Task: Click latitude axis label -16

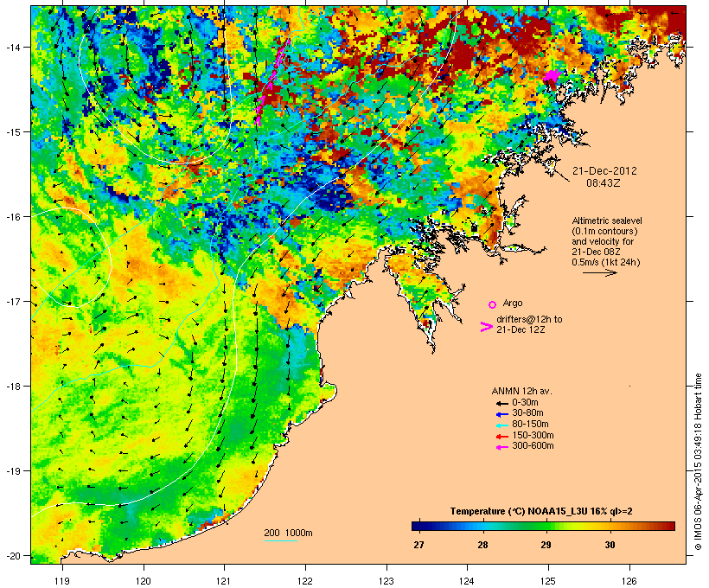Action: coord(12,217)
